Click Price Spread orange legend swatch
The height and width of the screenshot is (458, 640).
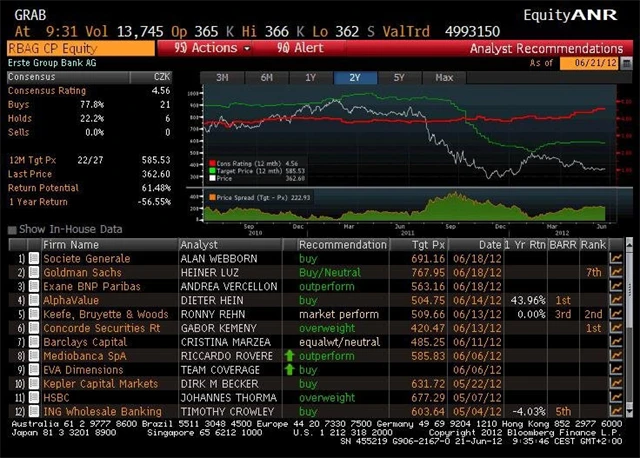tap(212, 199)
